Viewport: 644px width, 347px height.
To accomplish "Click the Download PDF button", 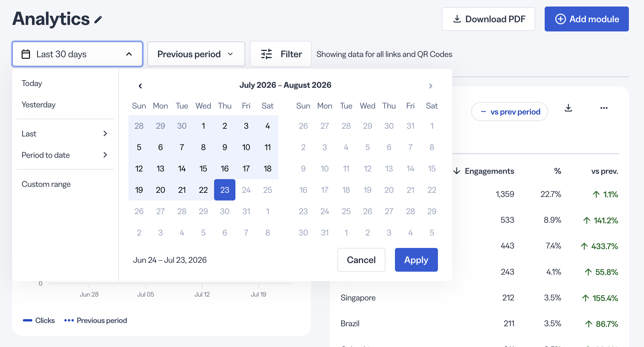I will tap(488, 19).
